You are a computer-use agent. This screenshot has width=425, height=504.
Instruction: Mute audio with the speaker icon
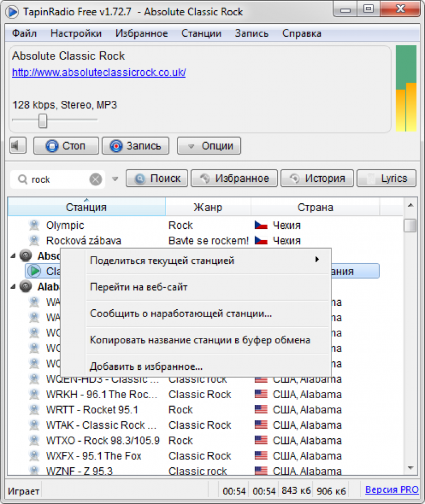pyautogui.click(x=18, y=146)
